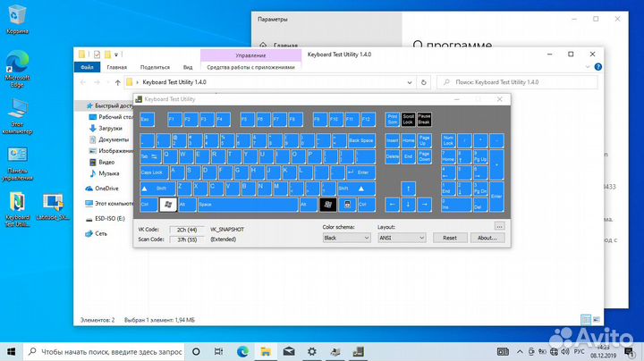Open Загрузки in navigation pane

pyautogui.click(x=106, y=129)
